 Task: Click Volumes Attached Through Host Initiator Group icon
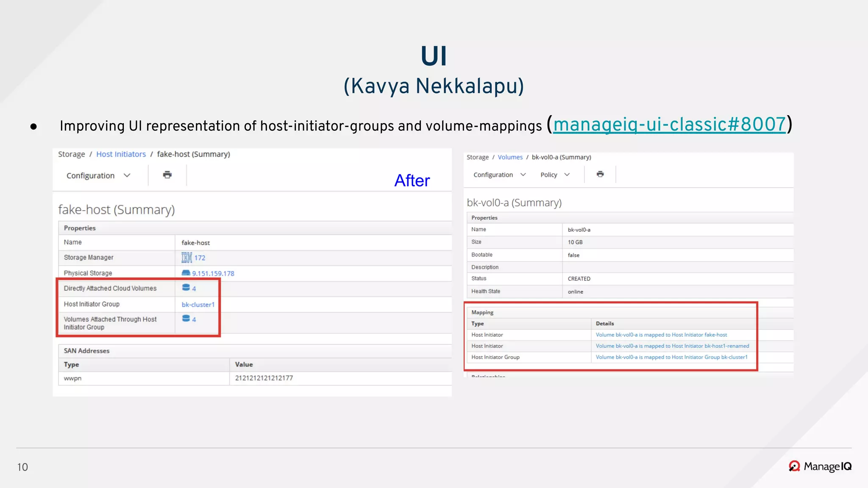186,319
